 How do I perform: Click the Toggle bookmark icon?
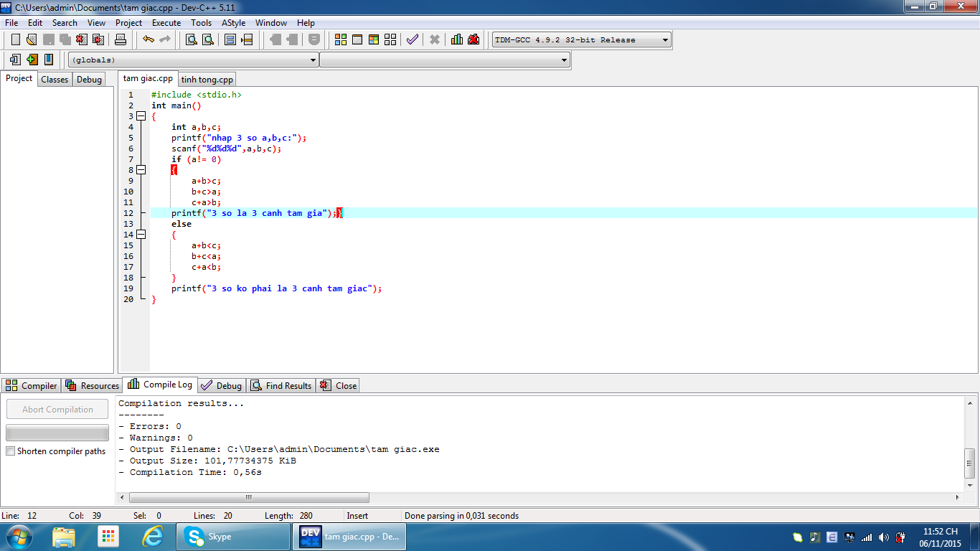tap(49, 60)
